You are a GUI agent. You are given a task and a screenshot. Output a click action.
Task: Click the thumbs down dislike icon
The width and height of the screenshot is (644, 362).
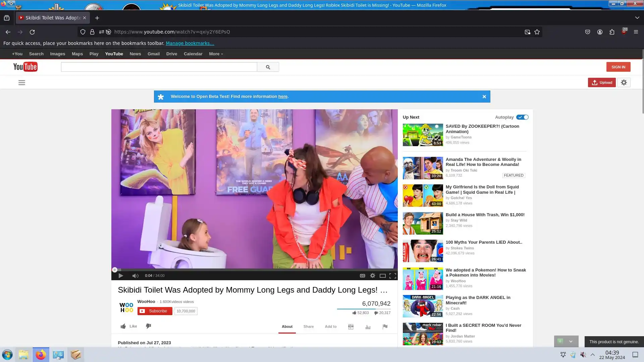(x=149, y=326)
